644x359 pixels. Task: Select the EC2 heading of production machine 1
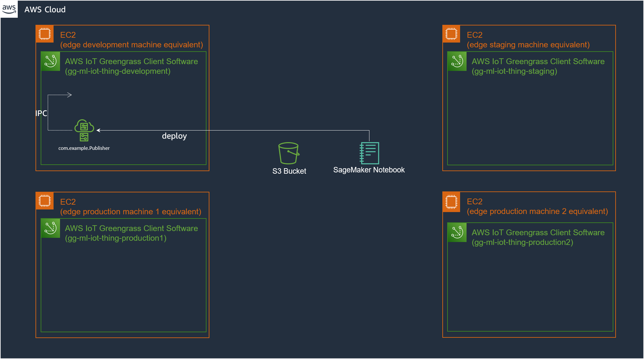pyautogui.click(x=68, y=202)
